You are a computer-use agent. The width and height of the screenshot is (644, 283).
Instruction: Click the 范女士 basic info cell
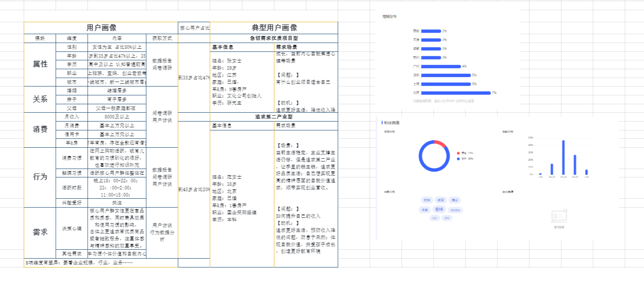coord(242,198)
